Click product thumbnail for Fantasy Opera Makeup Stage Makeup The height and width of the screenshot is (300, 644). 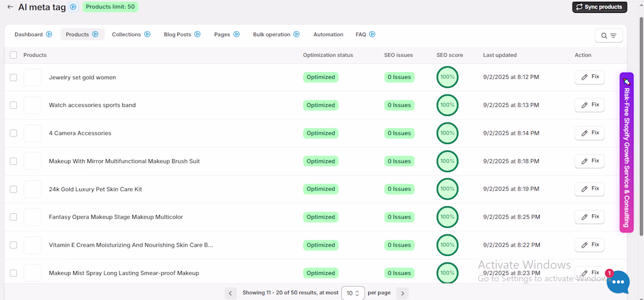[x=32, y=217]
